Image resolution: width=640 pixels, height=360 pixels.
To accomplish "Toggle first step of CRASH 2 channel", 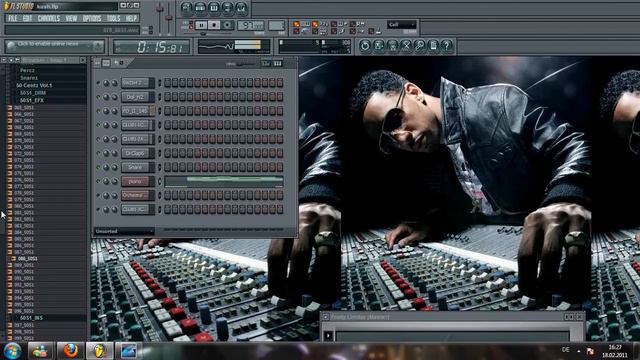I will tap(167, 83).
